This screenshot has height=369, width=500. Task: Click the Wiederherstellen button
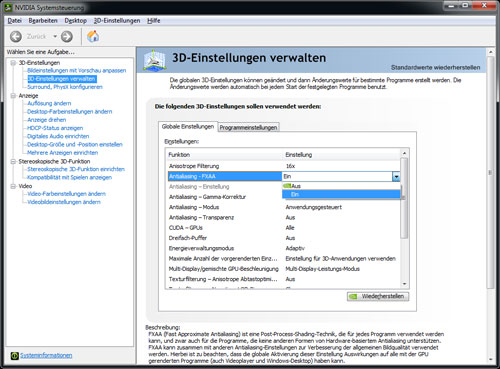point(378,296)
